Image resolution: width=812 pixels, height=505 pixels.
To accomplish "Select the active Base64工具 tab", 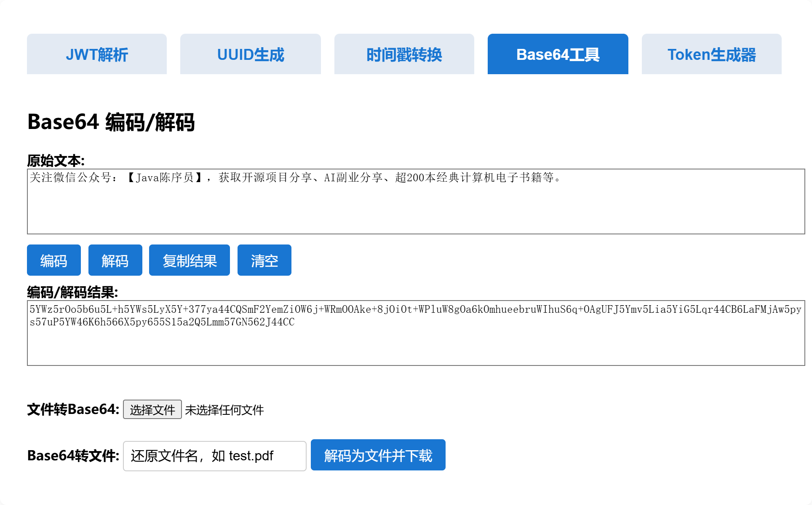I will (x=558, y=54).
